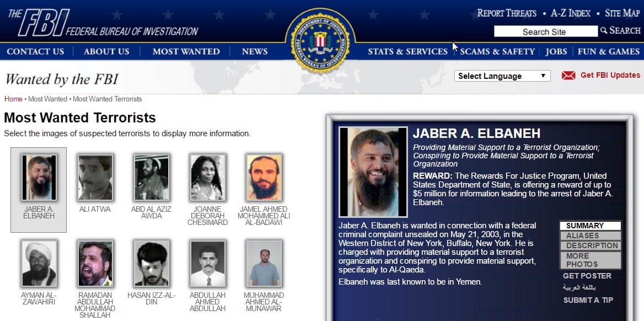644x321 pixels.
Task: Select Joanne Deborah Chesimard's photo
Action: [207, 178]
